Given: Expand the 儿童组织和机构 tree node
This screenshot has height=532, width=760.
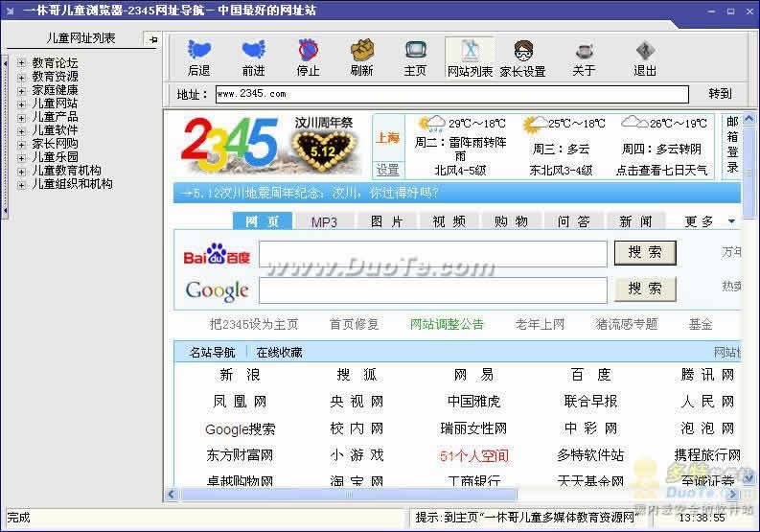Looking at the screenshot, I should point(21,184).
